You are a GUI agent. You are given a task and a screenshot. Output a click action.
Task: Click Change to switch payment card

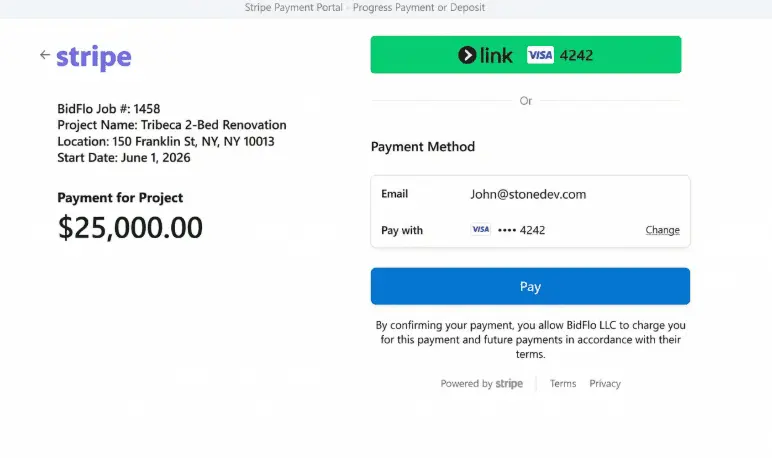(662, 230)
